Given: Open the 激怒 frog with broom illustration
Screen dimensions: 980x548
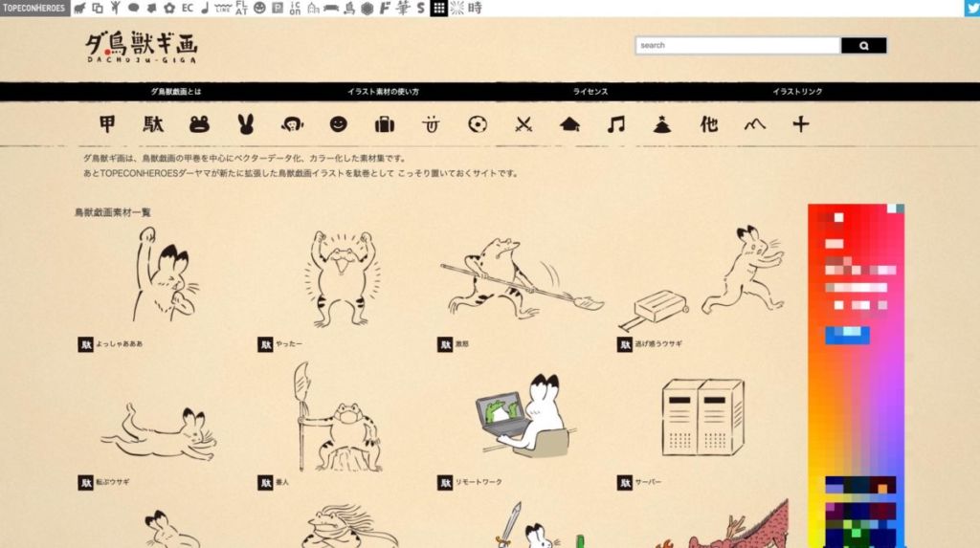Looking at the screenshot, I should tap(523, 279).
